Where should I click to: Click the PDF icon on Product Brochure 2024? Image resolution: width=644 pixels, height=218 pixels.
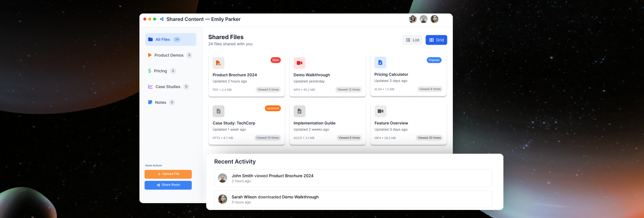(x=218, y=63)
